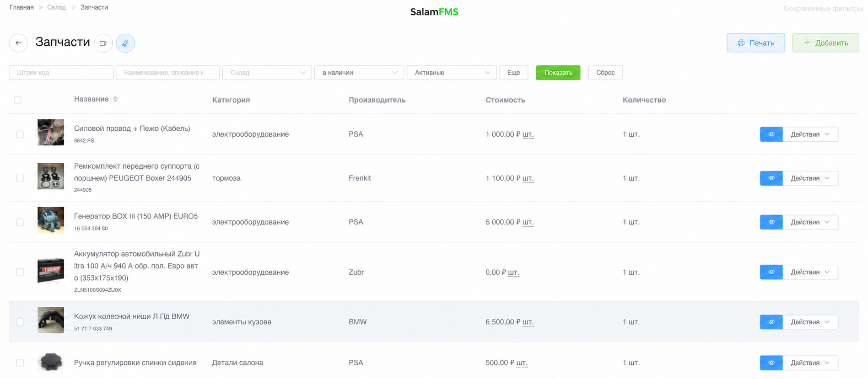Image resolution: width=868 pixels, height=379 pixels.
Task: Check the Генератор BOX III row checkbox
Action: click(x=20, y=222)
